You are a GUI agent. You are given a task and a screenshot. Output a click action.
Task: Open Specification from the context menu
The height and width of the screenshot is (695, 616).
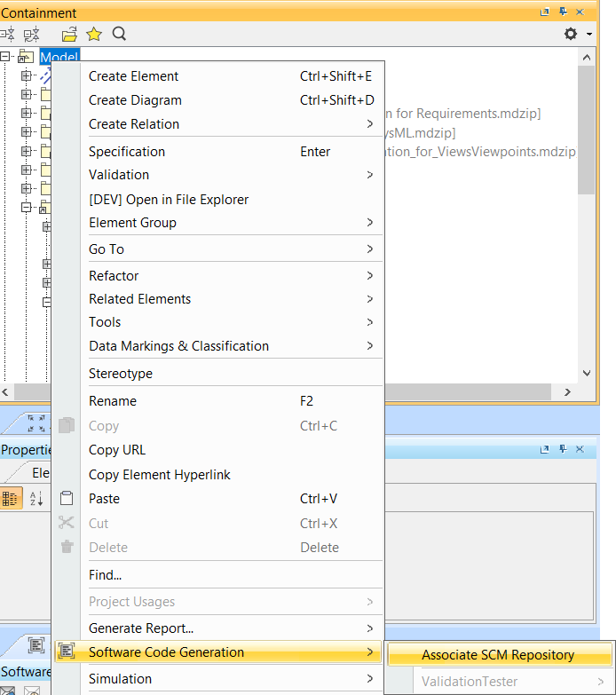pos(218,152)
